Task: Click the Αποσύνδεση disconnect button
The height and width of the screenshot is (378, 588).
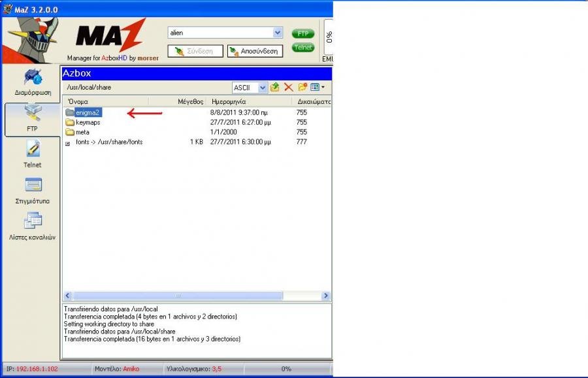Action: 255,51
